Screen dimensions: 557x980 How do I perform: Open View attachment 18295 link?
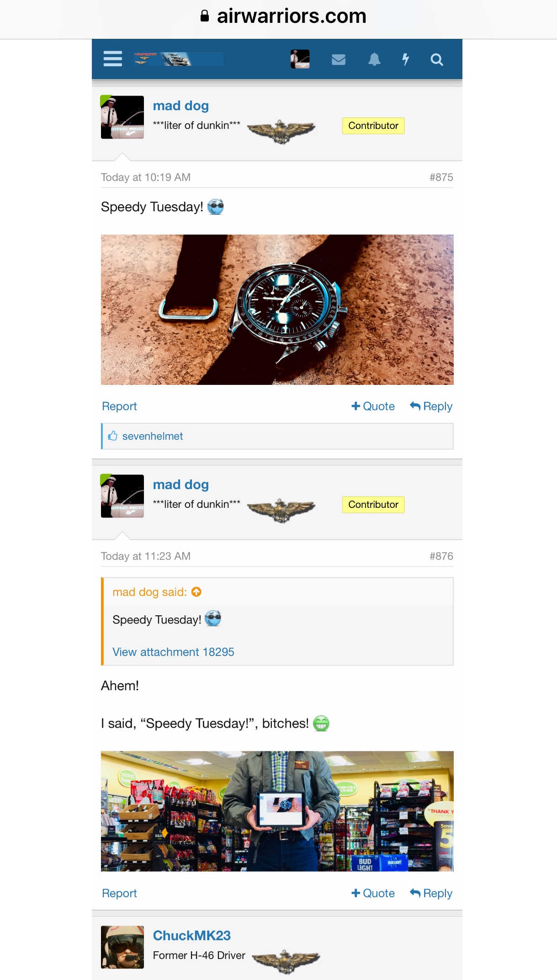[x=173, y=652]
